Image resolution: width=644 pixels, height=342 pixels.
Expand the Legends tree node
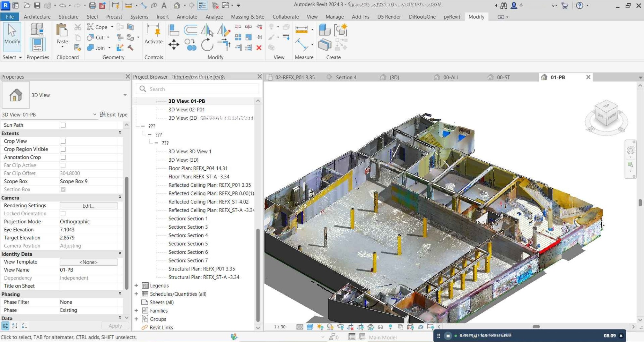(x=136, y=286)
